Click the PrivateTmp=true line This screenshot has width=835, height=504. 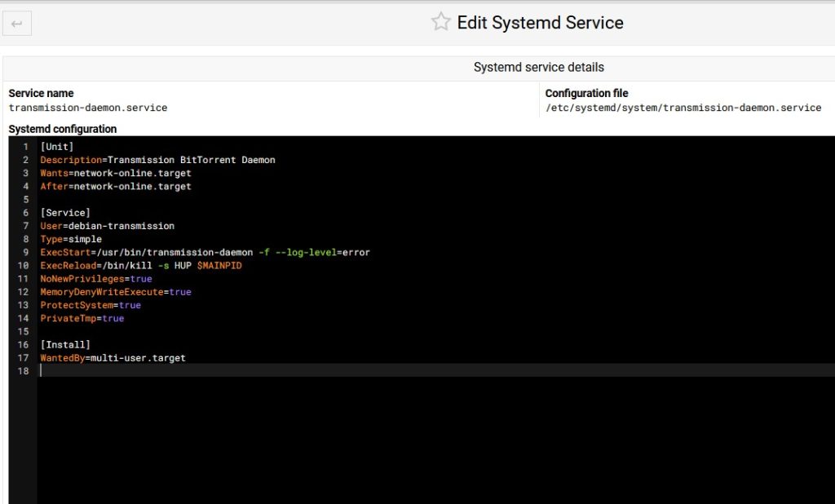(x=82, y=318)
